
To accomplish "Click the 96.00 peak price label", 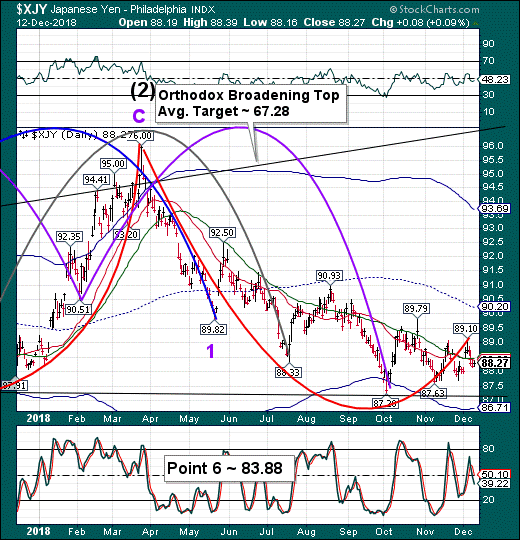I will 141,135.
